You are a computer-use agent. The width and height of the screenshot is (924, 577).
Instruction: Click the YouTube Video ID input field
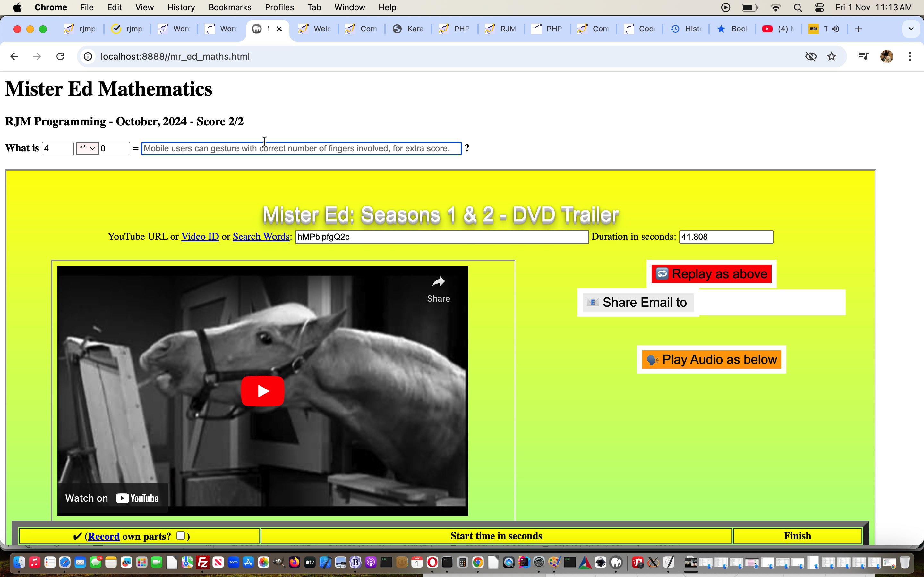click(442, 236)
